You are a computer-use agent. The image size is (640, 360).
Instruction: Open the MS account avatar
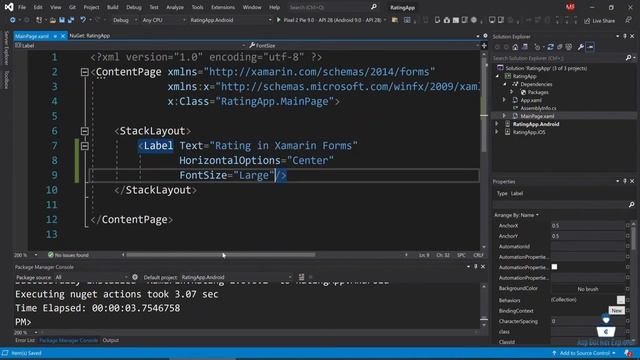[x=570, y=7]
